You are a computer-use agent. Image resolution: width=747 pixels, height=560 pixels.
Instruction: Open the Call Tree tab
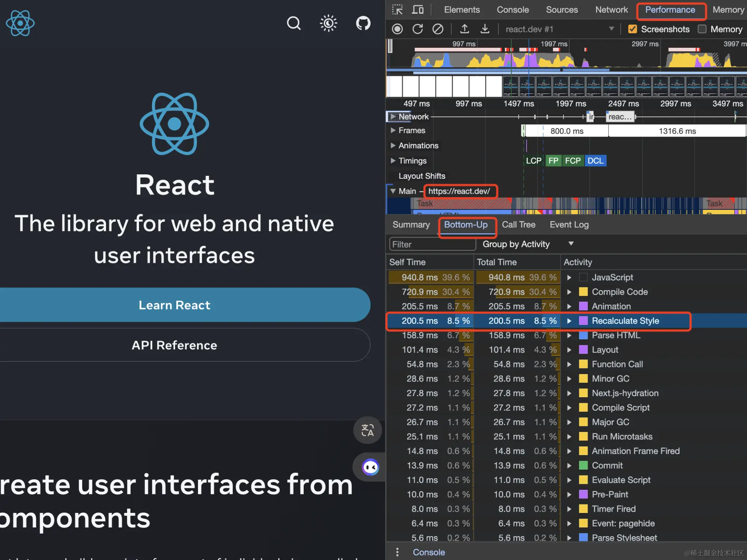coord(518,225)
